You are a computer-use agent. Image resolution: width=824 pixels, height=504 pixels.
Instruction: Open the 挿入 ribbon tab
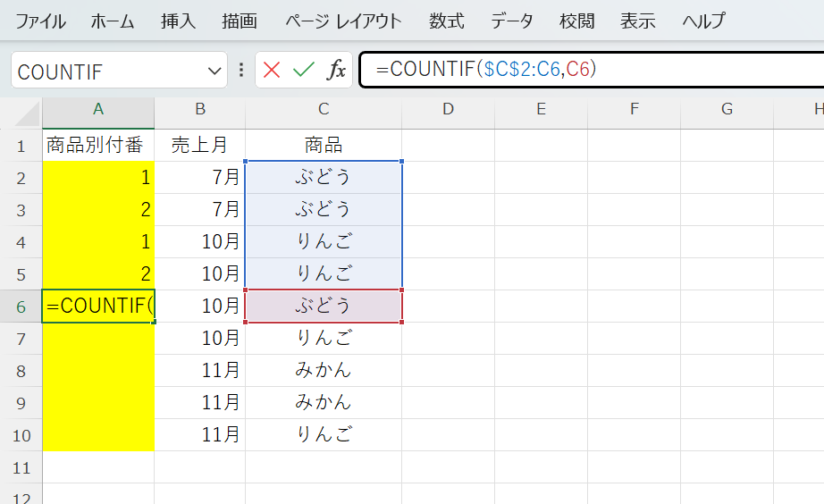178,21
